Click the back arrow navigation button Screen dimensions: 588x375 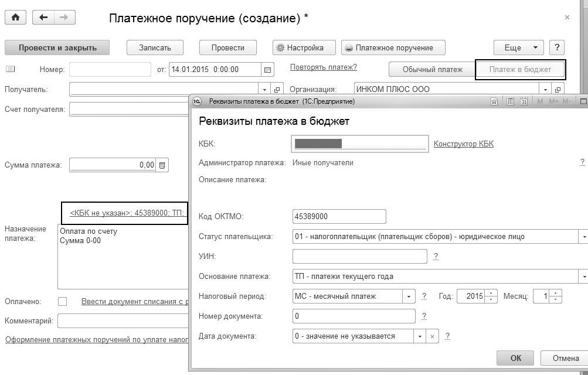[43, 18]
